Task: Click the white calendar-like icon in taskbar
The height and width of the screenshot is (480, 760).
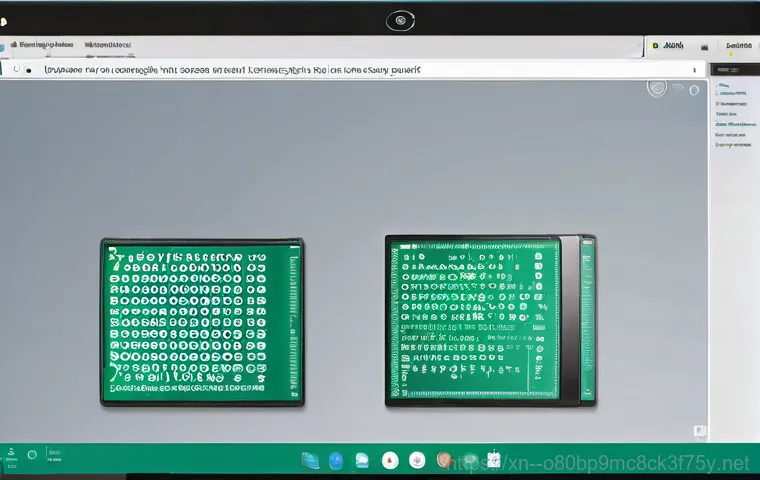Action: point(492,460)
